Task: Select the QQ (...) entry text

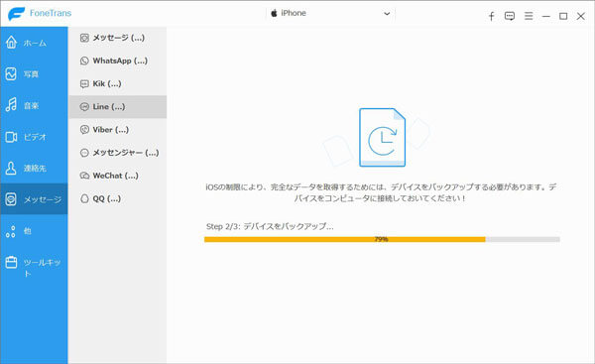Action: click(x=107, y=198)
